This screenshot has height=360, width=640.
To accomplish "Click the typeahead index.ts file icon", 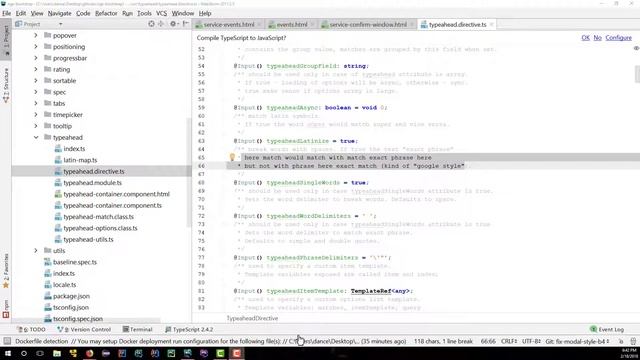I will 58,149.
